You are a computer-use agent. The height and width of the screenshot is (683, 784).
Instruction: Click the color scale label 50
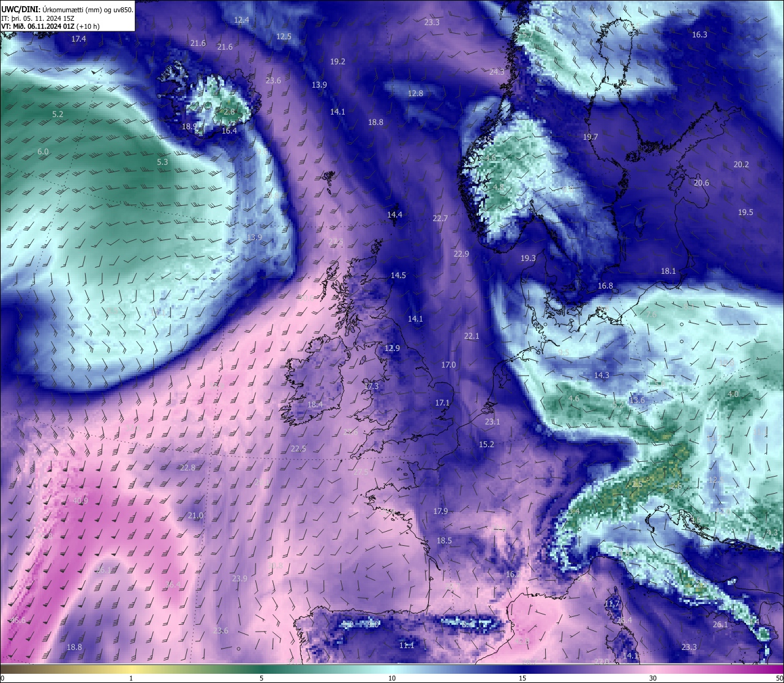pyautogui.click(x=779, y=678)
